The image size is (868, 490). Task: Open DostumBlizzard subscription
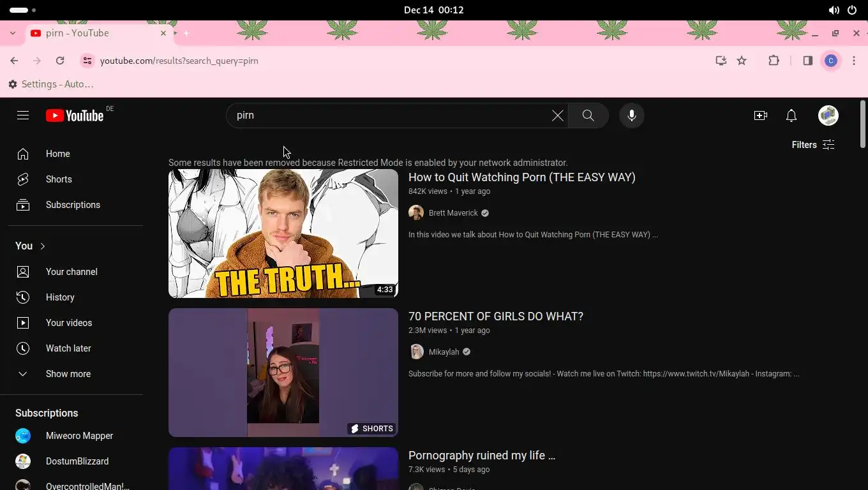click(x=75, y=461)
